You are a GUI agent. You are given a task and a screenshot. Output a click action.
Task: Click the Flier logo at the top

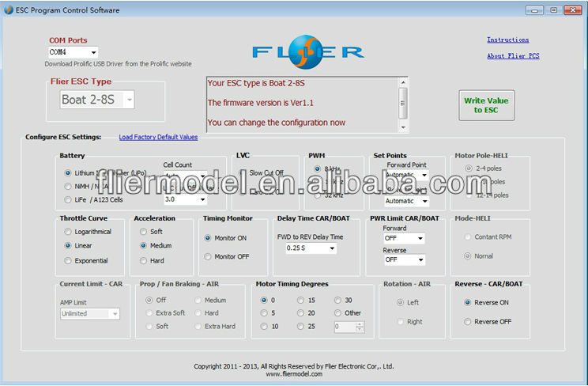click(x=307, y=52)
